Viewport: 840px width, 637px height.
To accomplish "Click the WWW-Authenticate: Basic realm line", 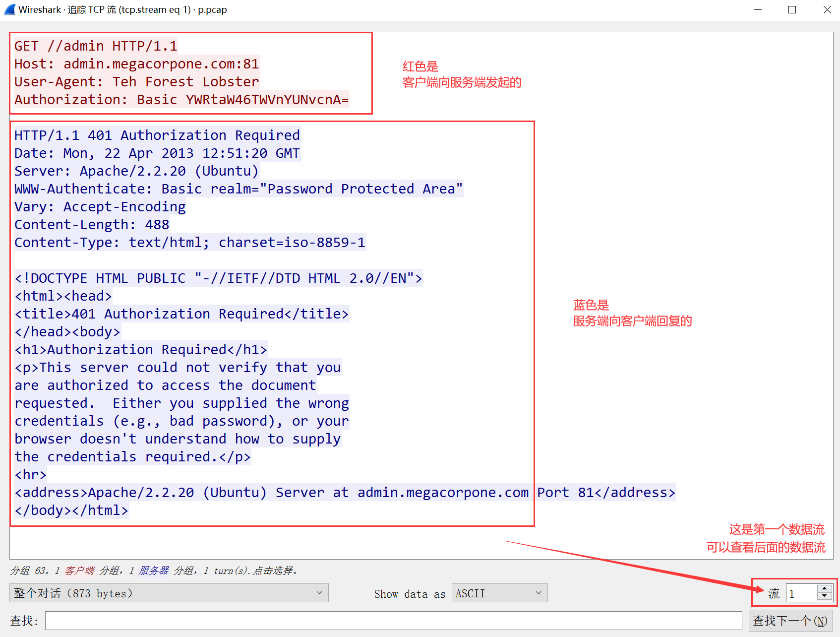I will tap(238, 189).
